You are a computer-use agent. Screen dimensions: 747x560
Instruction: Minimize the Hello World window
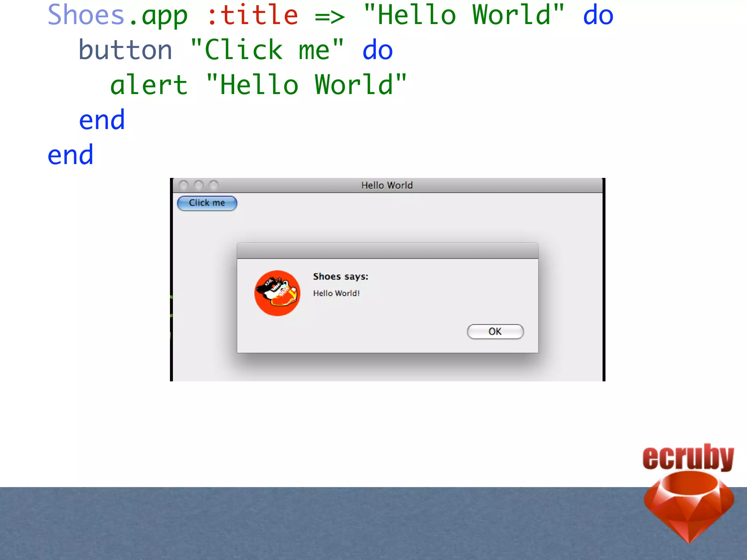pos(198,185)
